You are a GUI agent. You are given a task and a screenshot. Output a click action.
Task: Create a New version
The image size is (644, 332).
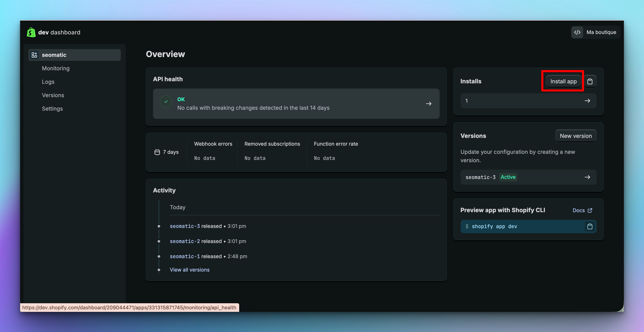click(576, 136)
